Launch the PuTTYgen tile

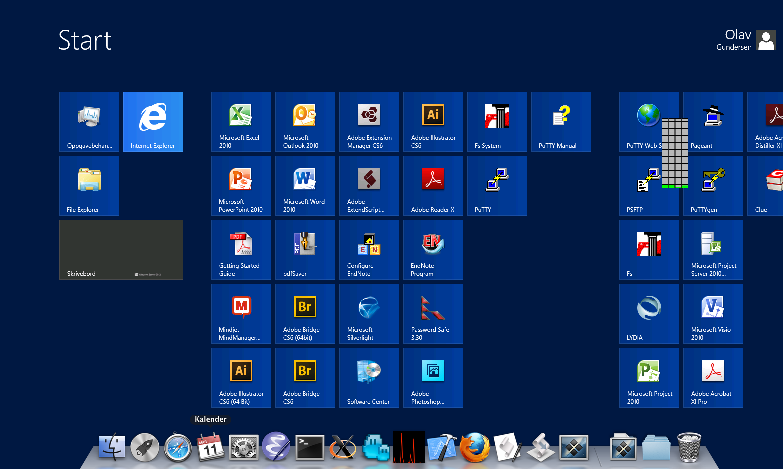(x=713, y=185)
